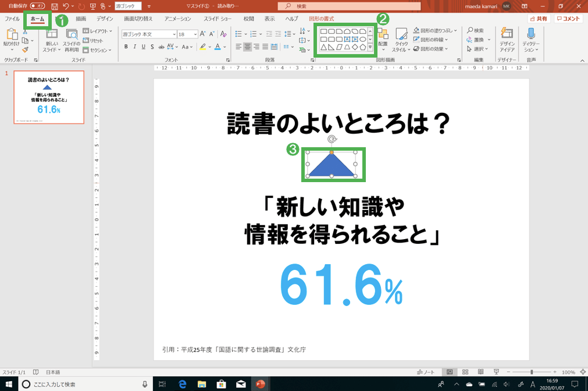Select slide 1 thumbnail in the panel
588x391 pixels.
click(48, 97)
